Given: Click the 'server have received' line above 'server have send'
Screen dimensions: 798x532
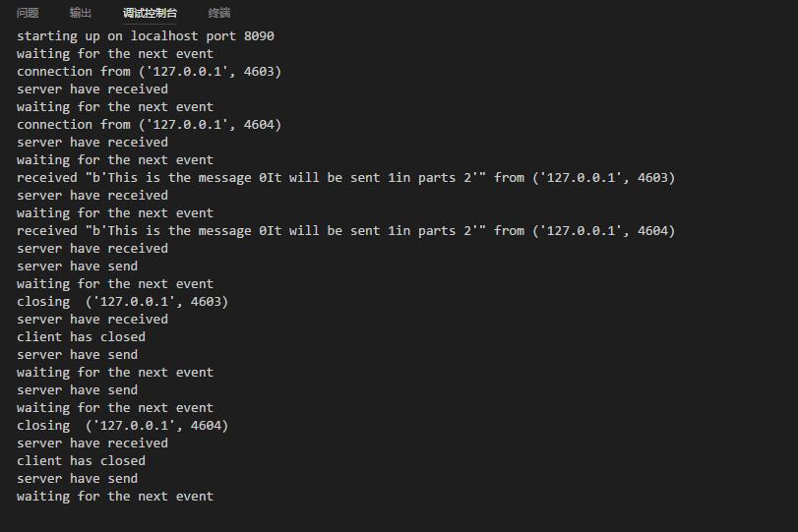Looking at the screenshot, I should (92, 249).
